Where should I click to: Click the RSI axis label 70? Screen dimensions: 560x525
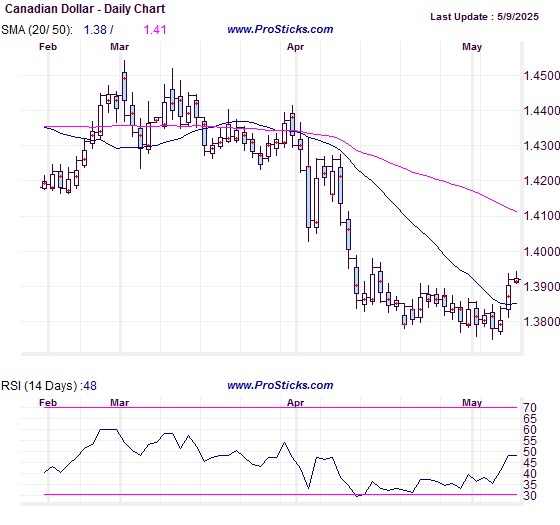(x=530, y=408)
